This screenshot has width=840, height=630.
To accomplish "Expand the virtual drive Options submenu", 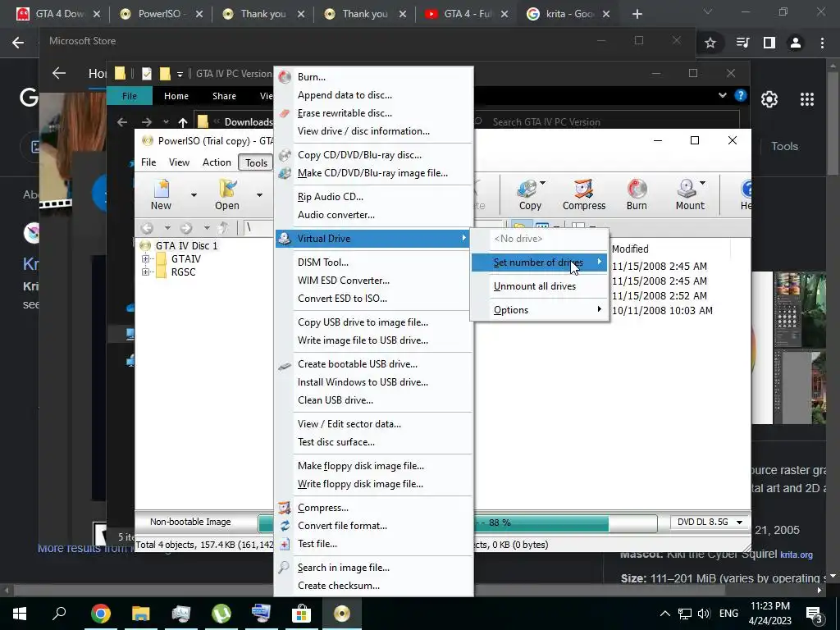I will 539,310.
